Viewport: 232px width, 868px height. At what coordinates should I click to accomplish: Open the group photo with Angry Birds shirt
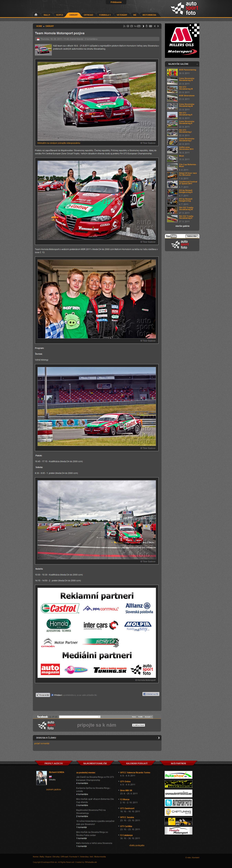coord(97,299)
